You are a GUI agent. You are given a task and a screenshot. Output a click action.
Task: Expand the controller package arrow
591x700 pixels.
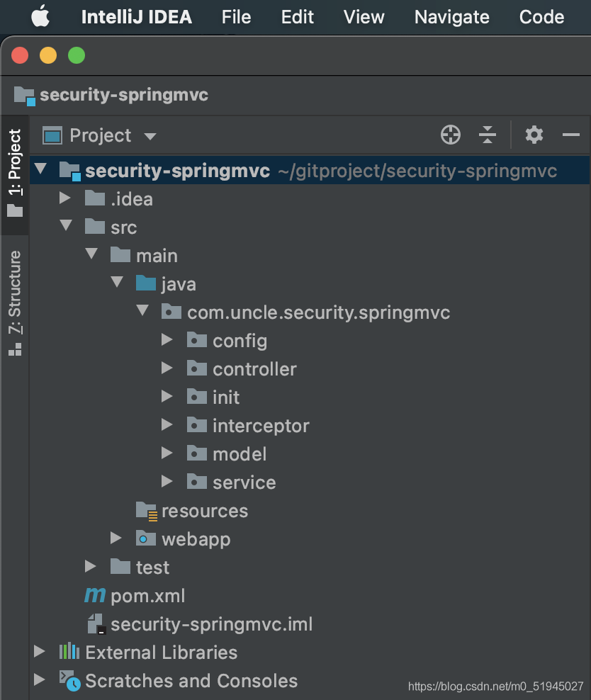click(x=167, y=368)
